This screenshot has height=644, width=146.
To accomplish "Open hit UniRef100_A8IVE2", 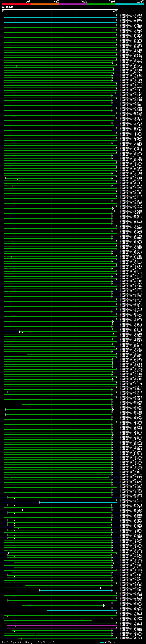I will [x=131, y=15].
